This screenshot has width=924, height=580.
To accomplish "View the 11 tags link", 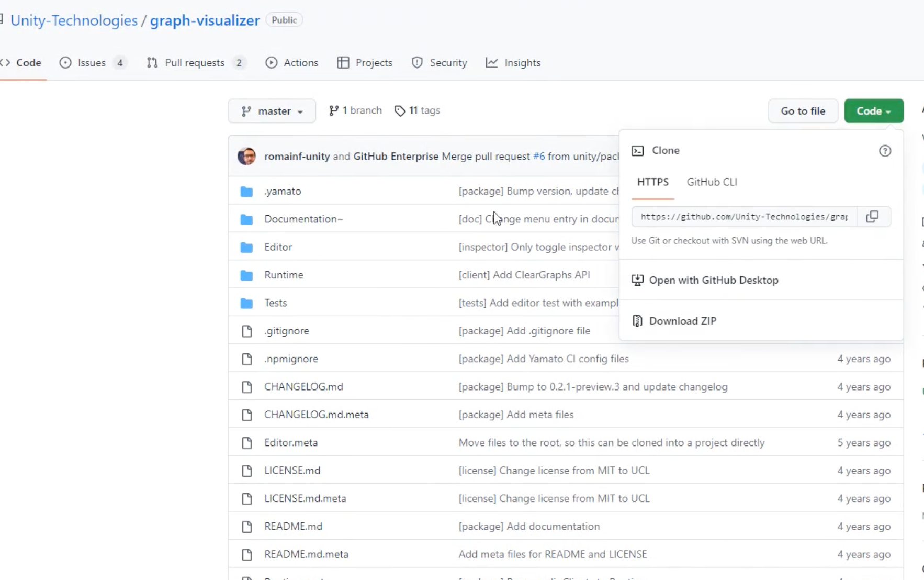I will pos(417,110).
